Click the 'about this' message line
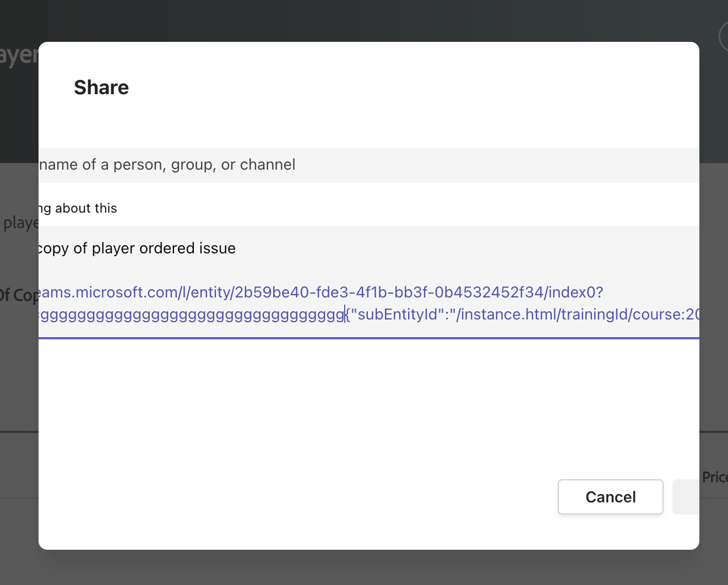The width and height of the screenshot is (728, 585). [x=77, y=208]
